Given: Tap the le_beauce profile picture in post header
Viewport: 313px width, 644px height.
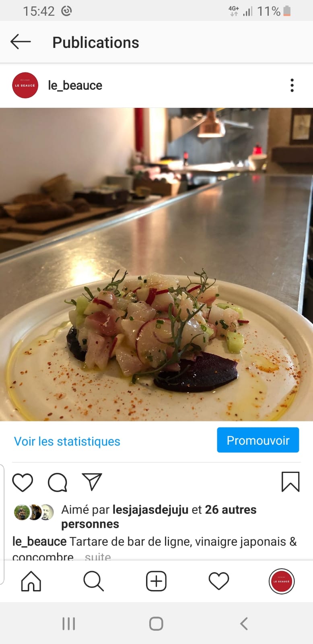Looking at the screenshot, I should (25, 85).
